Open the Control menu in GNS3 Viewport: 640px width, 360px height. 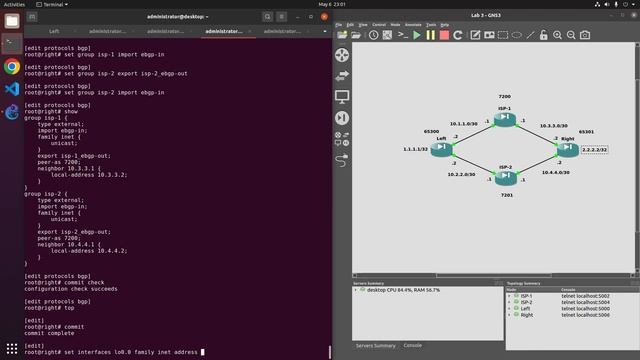379,25
